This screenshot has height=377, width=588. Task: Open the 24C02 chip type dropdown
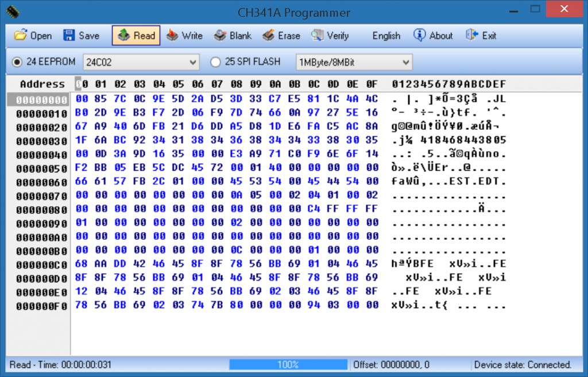141,62
